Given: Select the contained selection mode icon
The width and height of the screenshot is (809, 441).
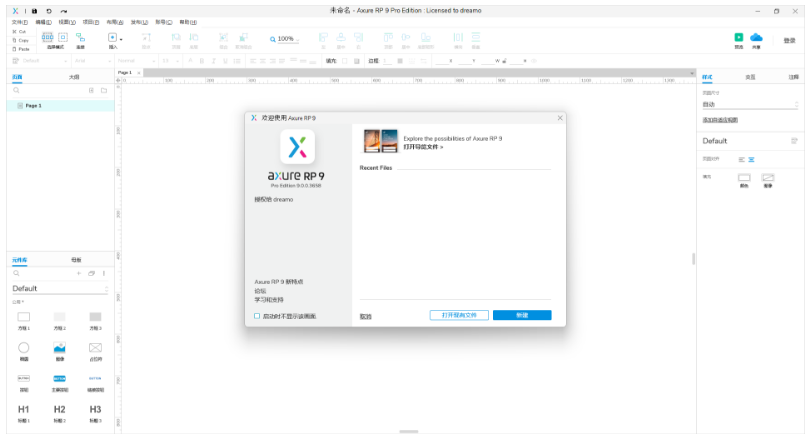Looking at the screenshot, I should pos(63,37).
